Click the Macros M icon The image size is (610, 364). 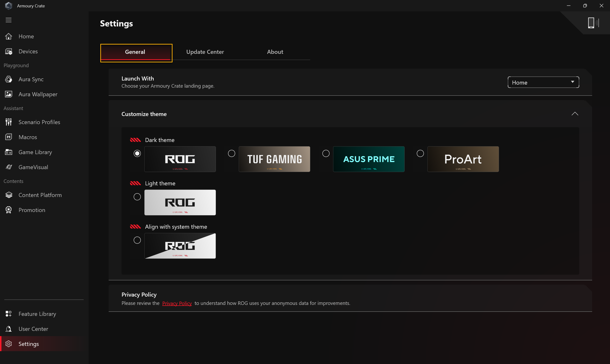9,137
